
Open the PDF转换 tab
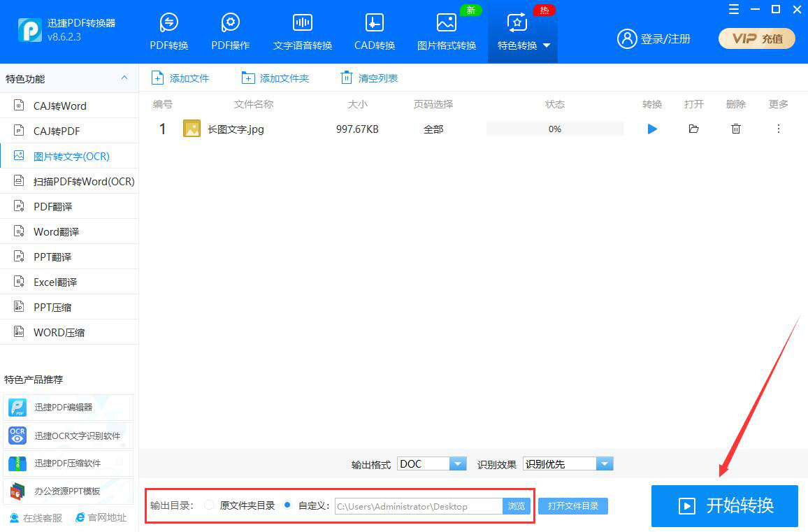point(169,32)
